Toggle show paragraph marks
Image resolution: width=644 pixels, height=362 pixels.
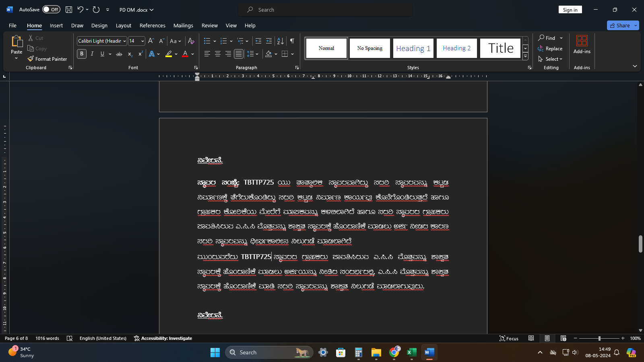click(292, 41)
